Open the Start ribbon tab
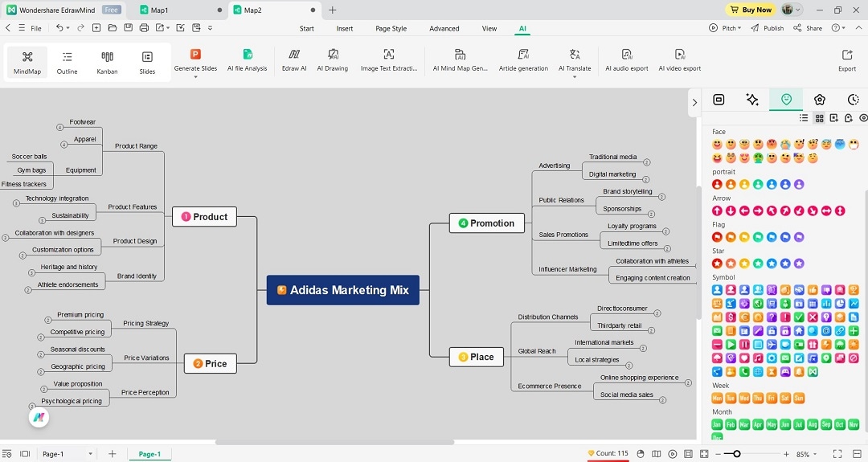This screenshot has height=462, width=868. click(307, 28)
